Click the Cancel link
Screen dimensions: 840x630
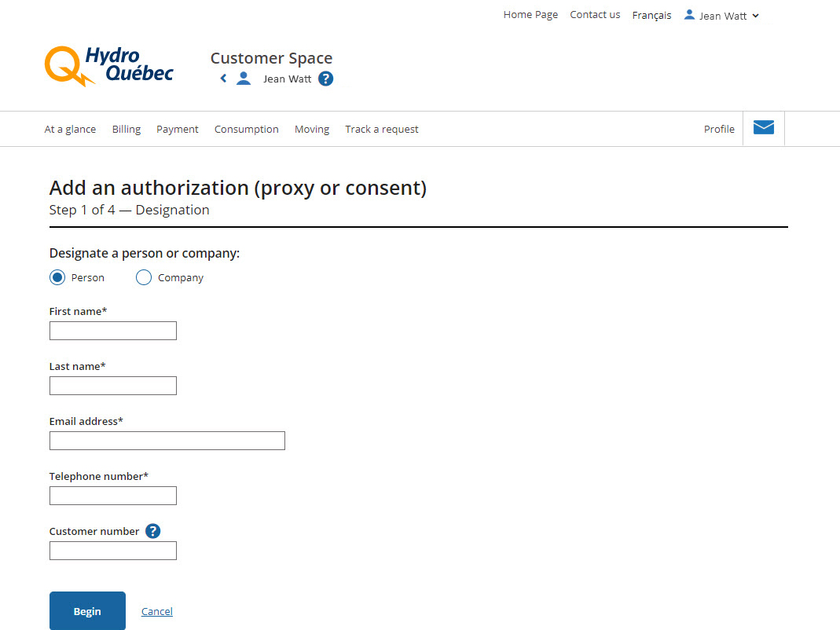tap(157, 611)
